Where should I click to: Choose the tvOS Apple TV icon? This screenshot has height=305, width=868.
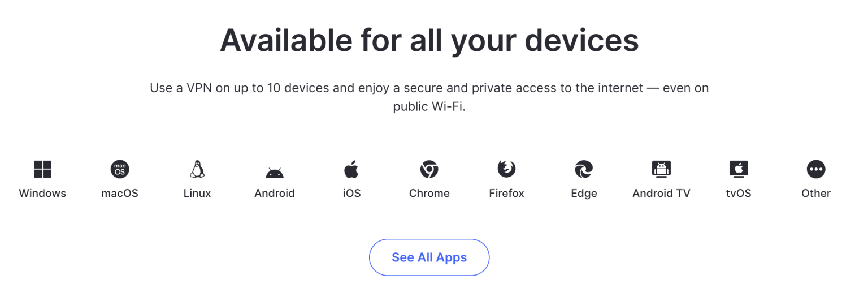pyautogui.click(x=739, y=169)
